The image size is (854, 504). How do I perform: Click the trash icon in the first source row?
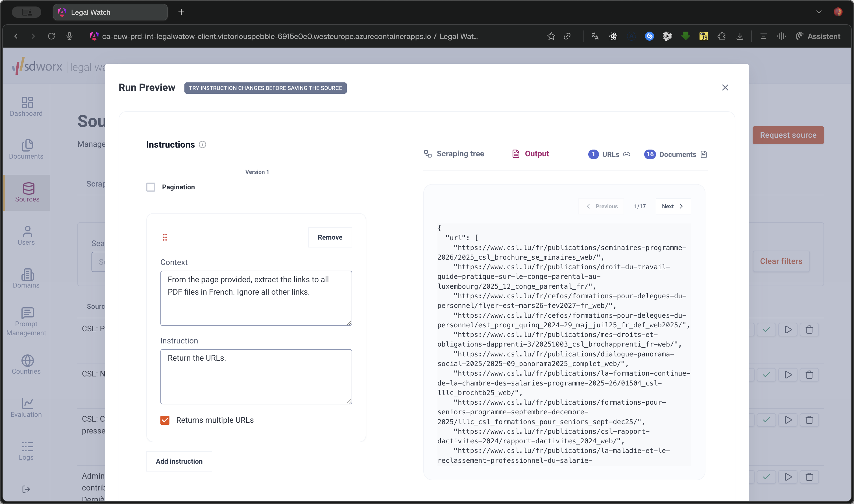(809, 330)
